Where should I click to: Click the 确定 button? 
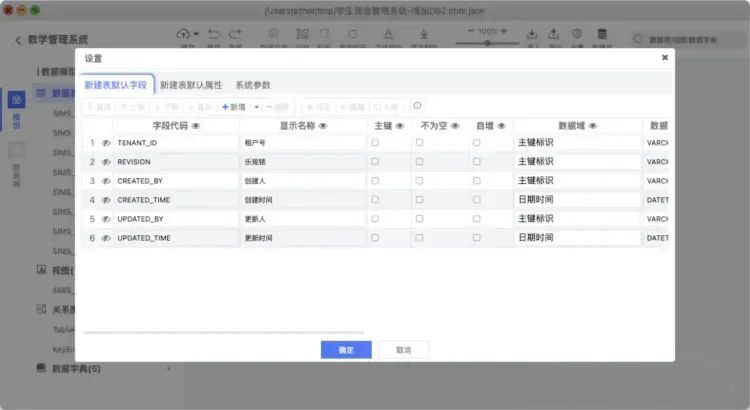coord(346,350)
